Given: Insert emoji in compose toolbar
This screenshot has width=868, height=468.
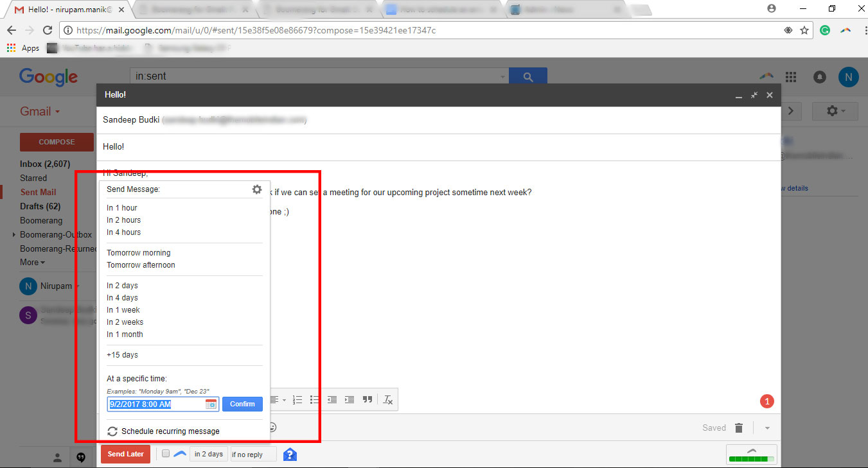Looking at the screenshot, I should pos(273,427).
